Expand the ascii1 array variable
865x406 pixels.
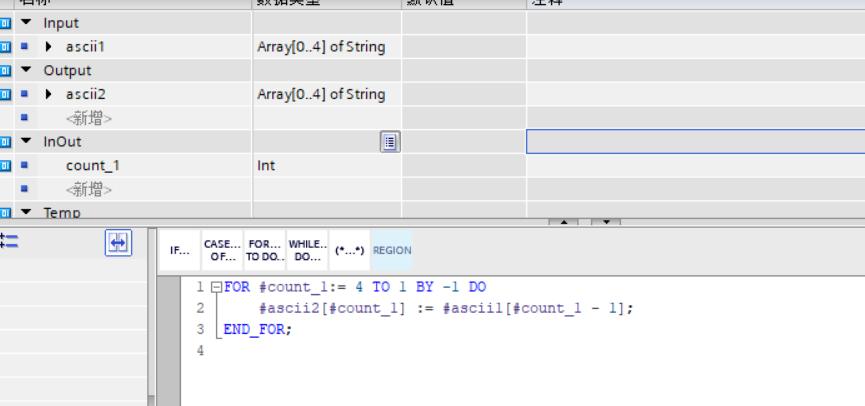[x=49, y=47]
